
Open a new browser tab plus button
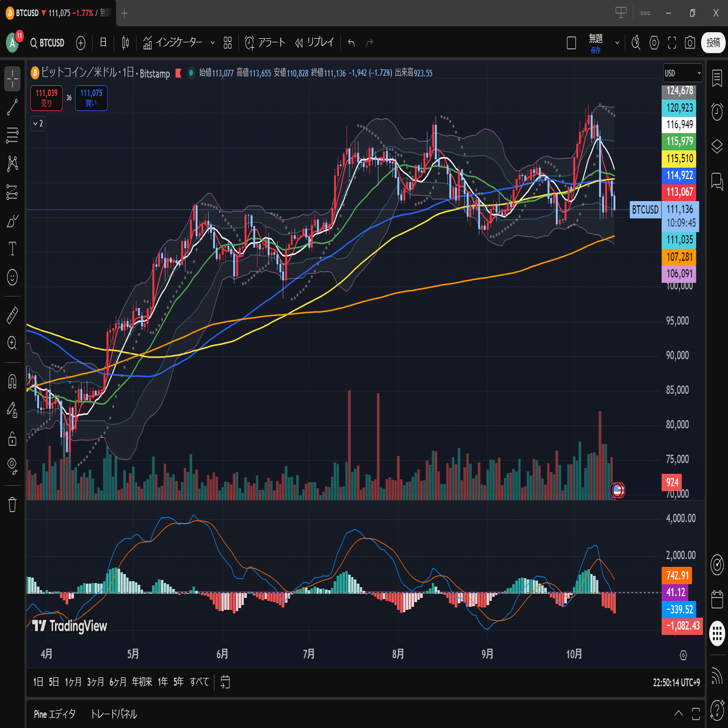coord(124,13)
